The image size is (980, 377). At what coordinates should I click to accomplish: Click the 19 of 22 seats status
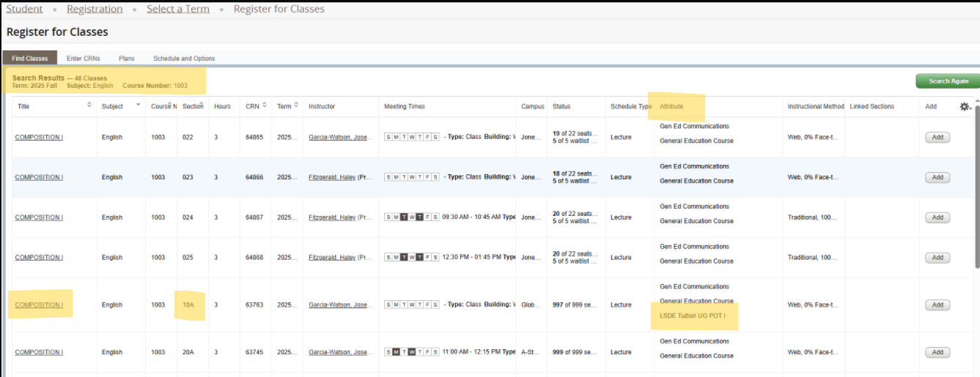coord(577,134)
